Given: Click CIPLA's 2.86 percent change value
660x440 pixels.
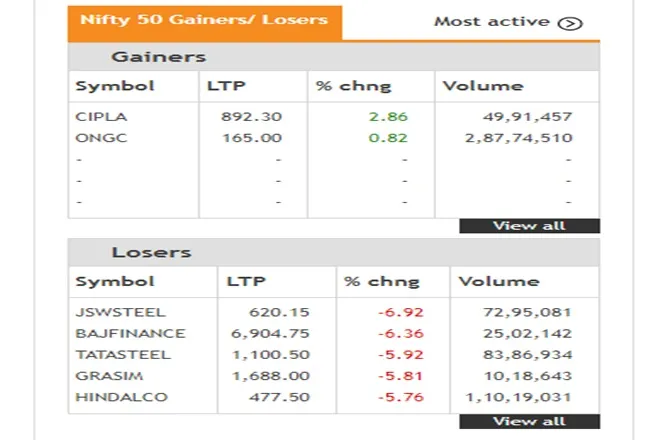Looking at the screenshot, I should tap(388, 117).
